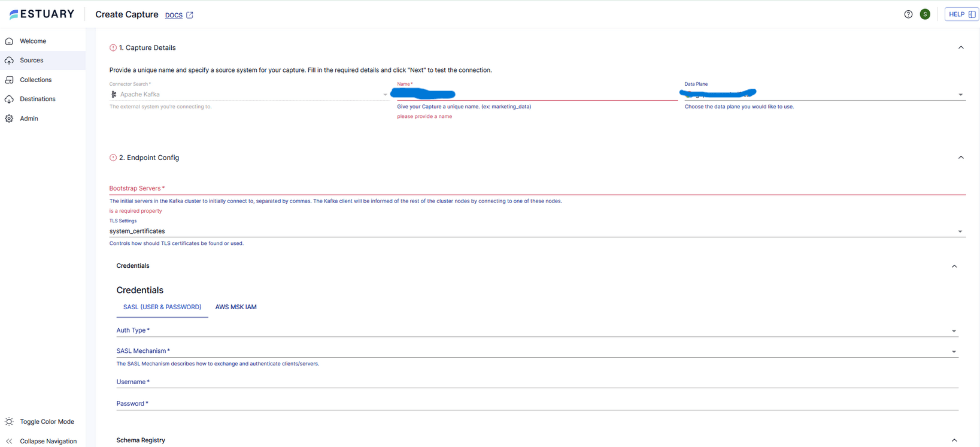
Task: Open the green user avatar menu
Action: tap(925, 14)
